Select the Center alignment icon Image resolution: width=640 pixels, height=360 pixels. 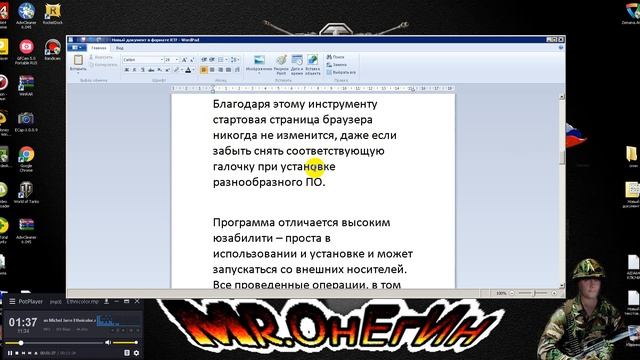tap(212, 70)
